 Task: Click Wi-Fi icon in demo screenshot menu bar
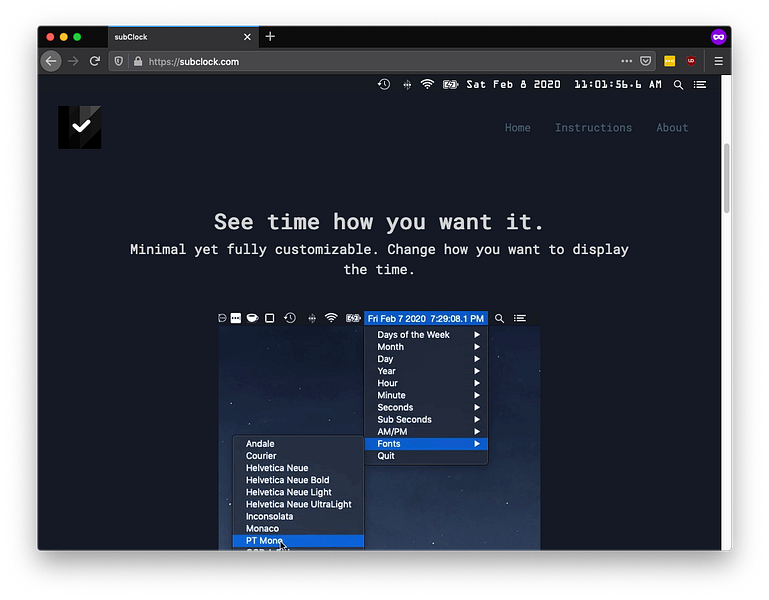(x=332, y=318)
